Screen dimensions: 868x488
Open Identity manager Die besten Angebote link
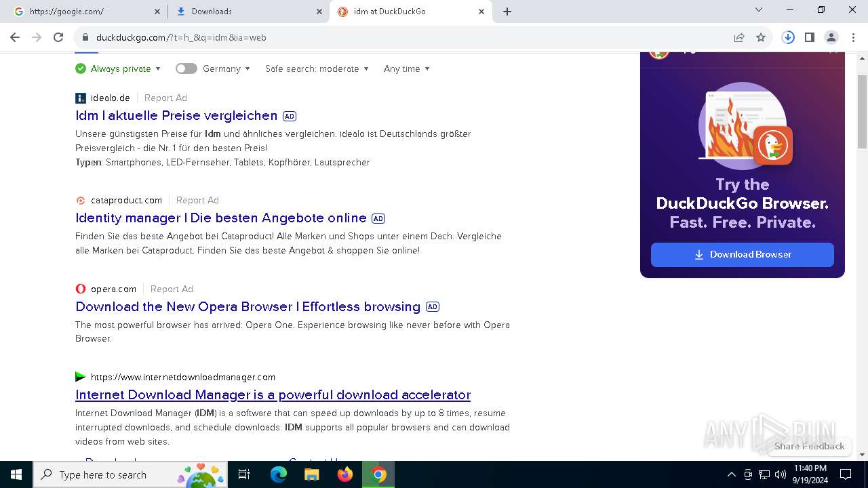coord(221,218)
